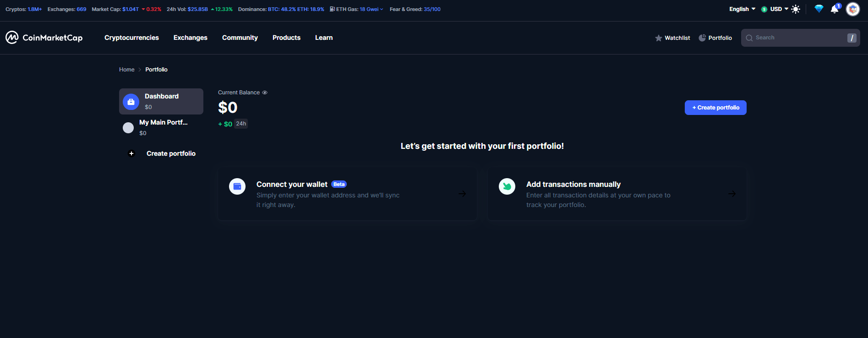Open the English language dropdown

[742, 9]
